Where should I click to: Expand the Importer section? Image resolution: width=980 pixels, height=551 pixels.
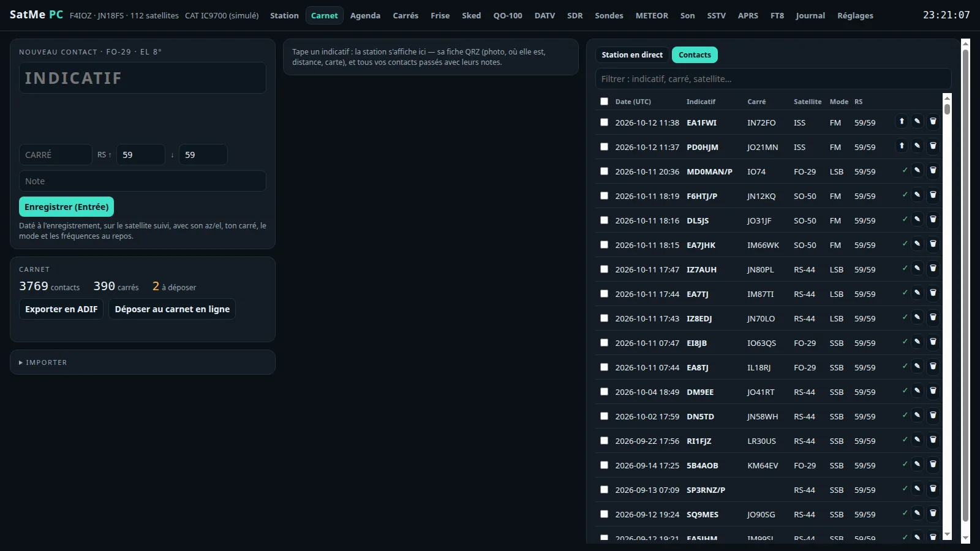tap(43, 362)
